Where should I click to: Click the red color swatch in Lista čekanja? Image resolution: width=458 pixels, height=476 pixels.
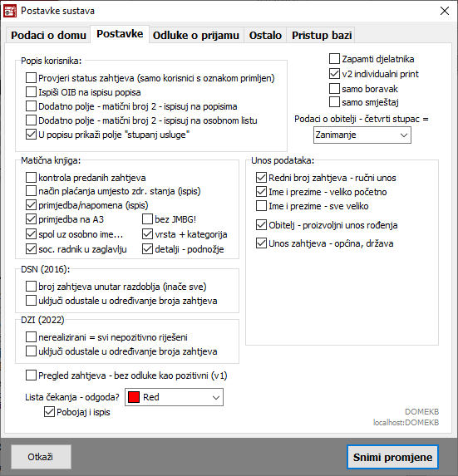pyautogui.click(x=134, y=397)
